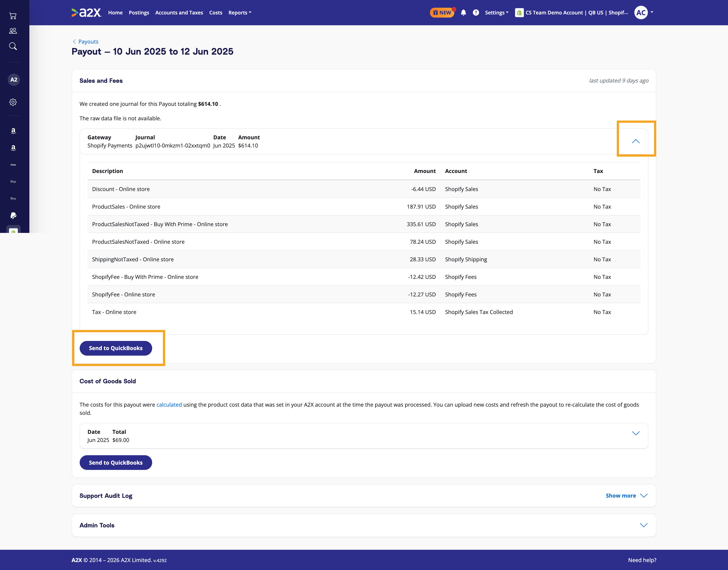Open the notifications bell
728x570 pixels.
click(463, 13)
